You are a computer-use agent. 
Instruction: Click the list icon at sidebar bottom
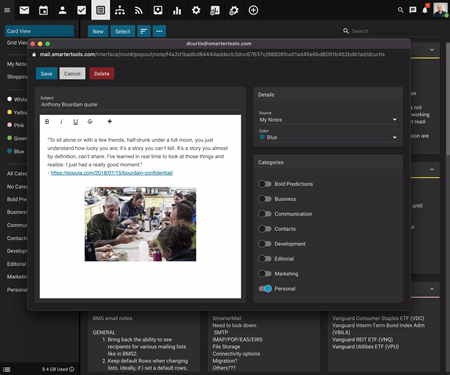point(7,369)
